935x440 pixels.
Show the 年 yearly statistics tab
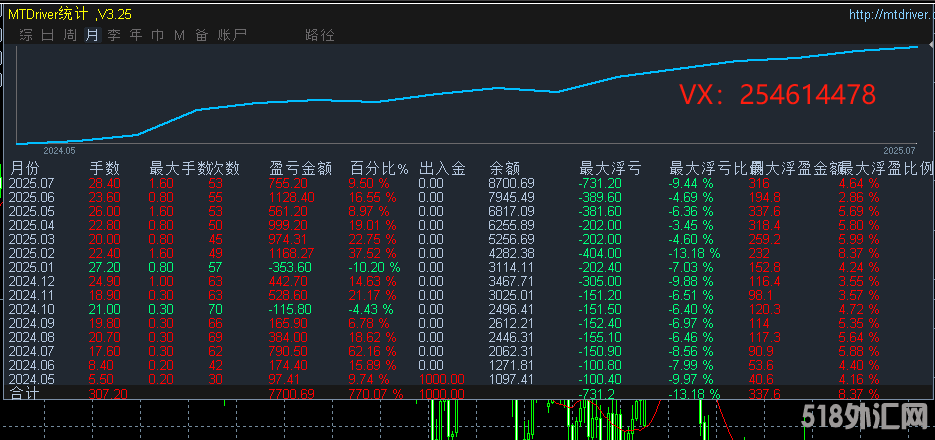136,35
